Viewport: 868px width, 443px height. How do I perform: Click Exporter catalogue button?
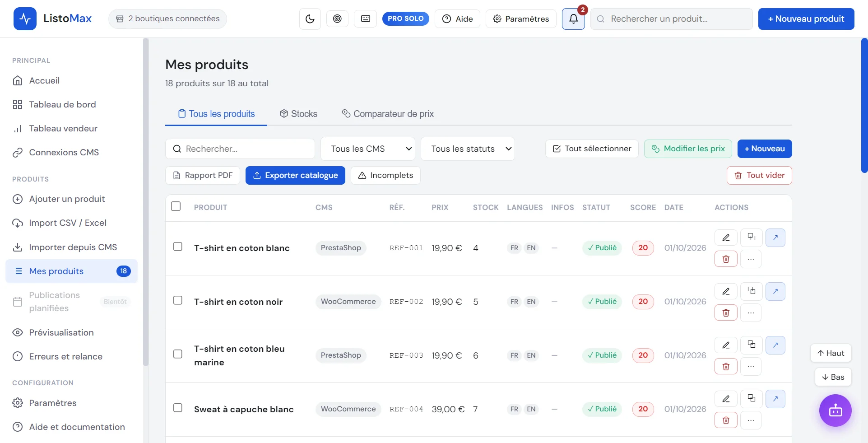click(x=295, y=176)
